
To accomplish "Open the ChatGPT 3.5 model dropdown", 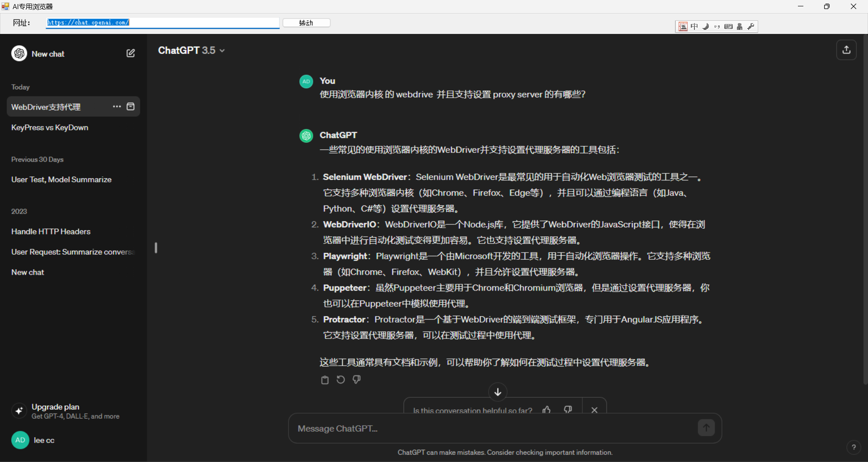I will [191, 50].
